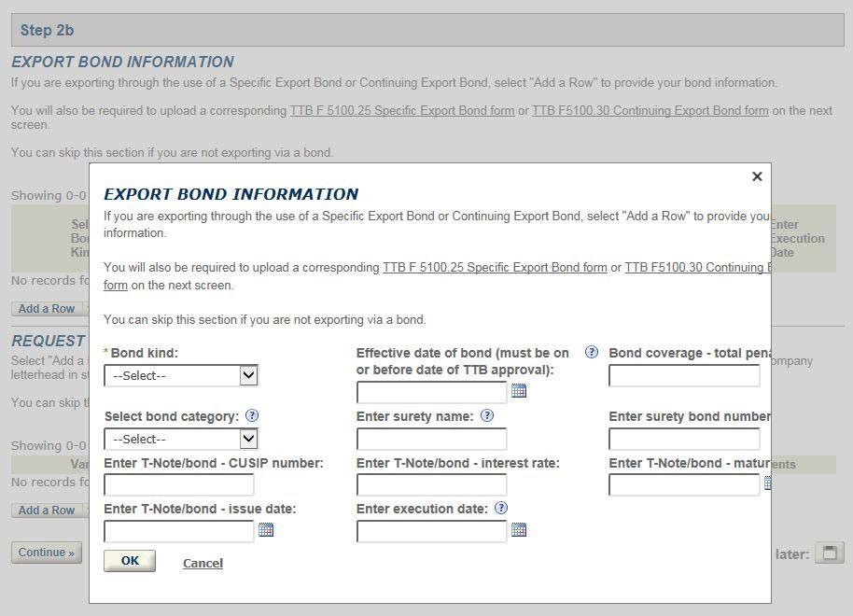Click the Continue button

coord(47,553)
